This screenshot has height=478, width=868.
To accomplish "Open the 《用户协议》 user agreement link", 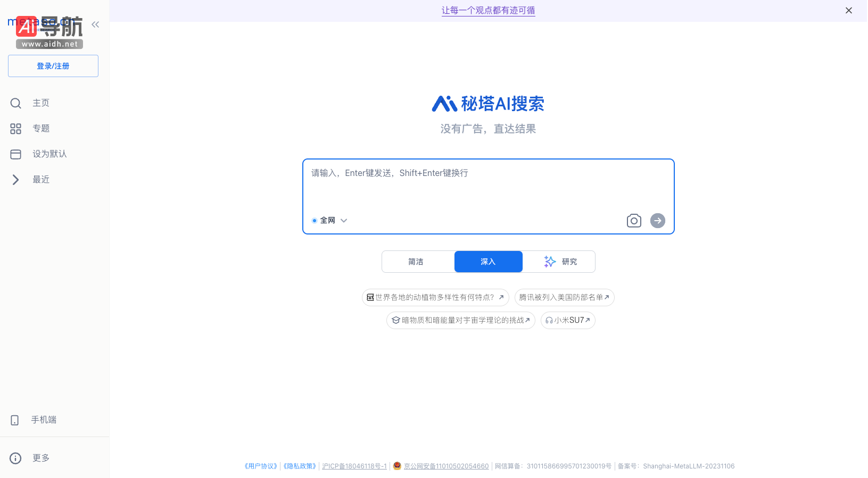I will [x=261, y=466].
